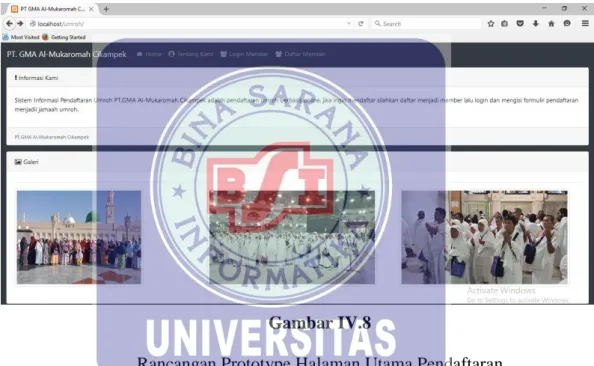Viewport: 594px width, 366px height.
Task: Open the Most Visited bookmarks folder
Action: click(21, 37)
